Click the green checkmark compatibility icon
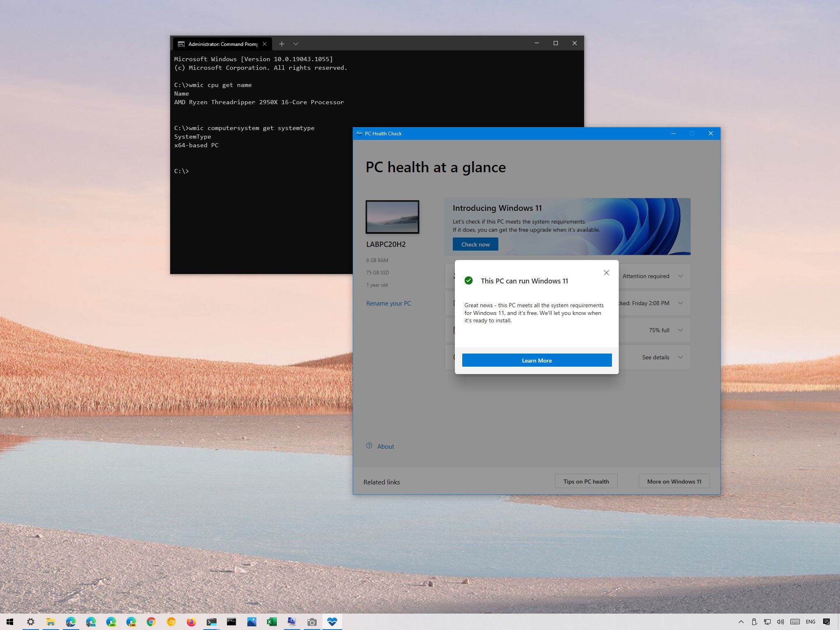This screenshot has height=630, width=840. 469,281
